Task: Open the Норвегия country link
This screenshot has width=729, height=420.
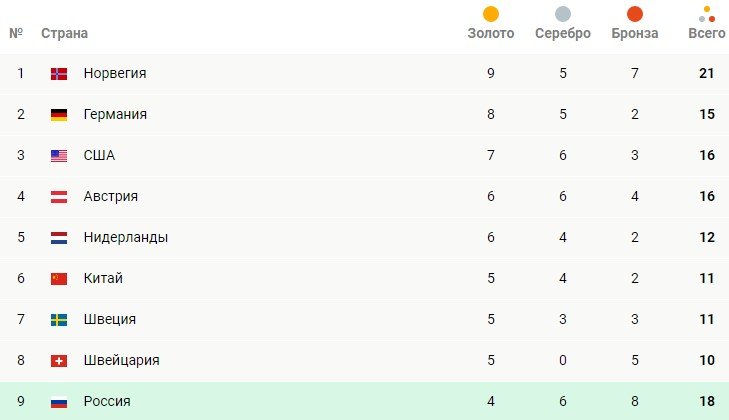Action: click(115, 74)
